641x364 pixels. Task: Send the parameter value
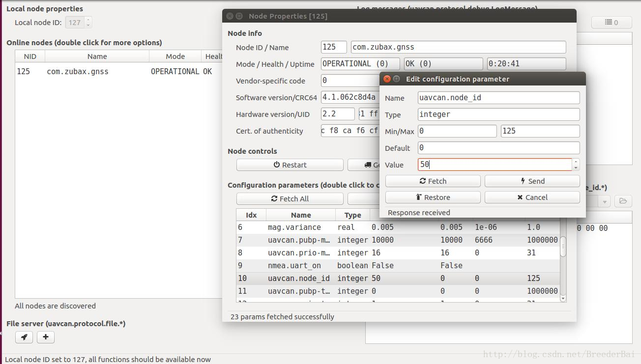(532, 181)
